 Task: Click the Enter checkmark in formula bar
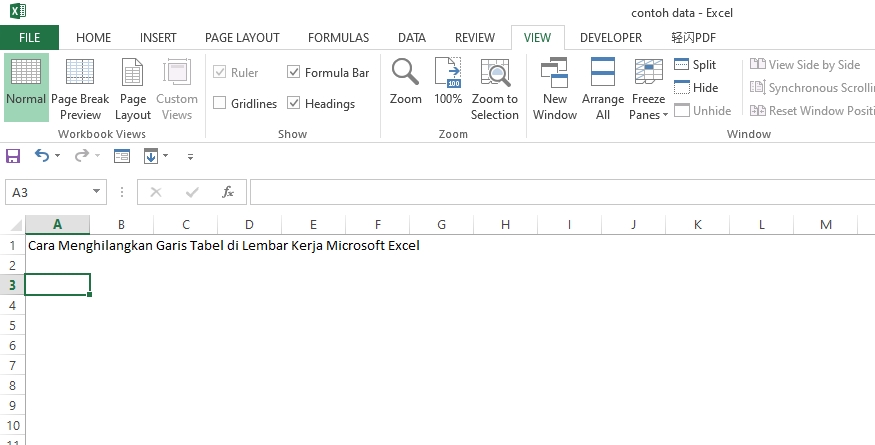192,192
